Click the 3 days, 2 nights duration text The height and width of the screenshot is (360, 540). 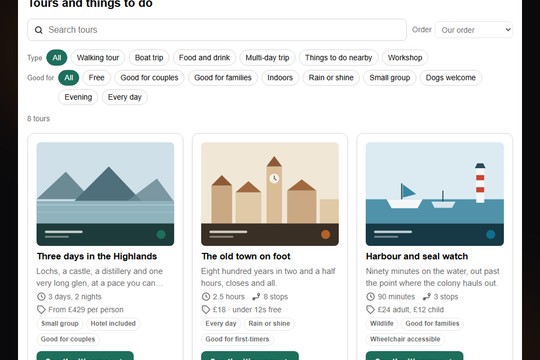[75, 297]
